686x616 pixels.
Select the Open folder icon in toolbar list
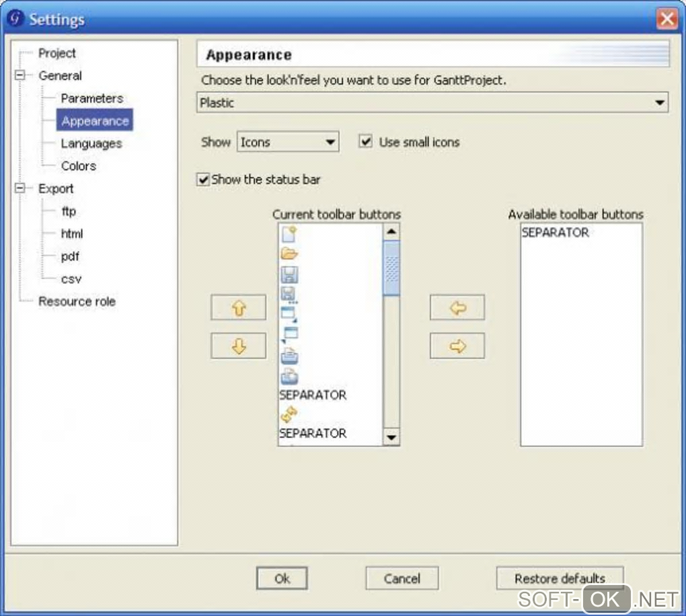point(289,254)
